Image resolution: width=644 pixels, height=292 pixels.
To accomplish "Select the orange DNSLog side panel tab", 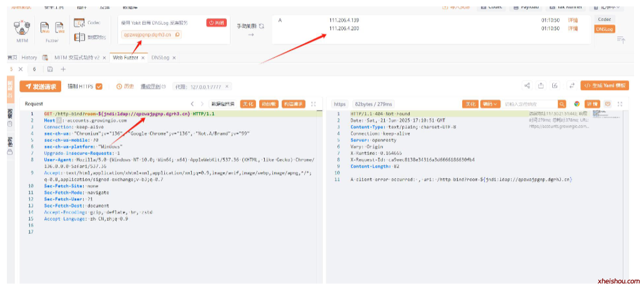I will click(605, 29).
